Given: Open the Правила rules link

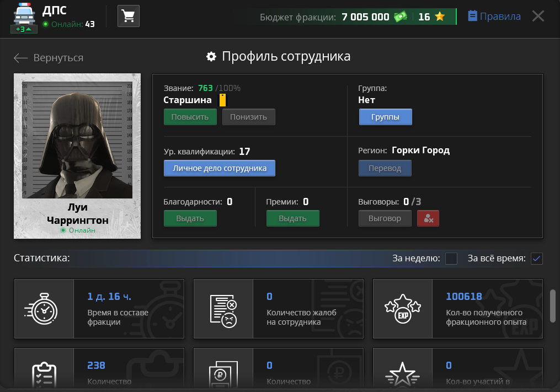Looking at the screenshot, I should (x=494, y=17).
